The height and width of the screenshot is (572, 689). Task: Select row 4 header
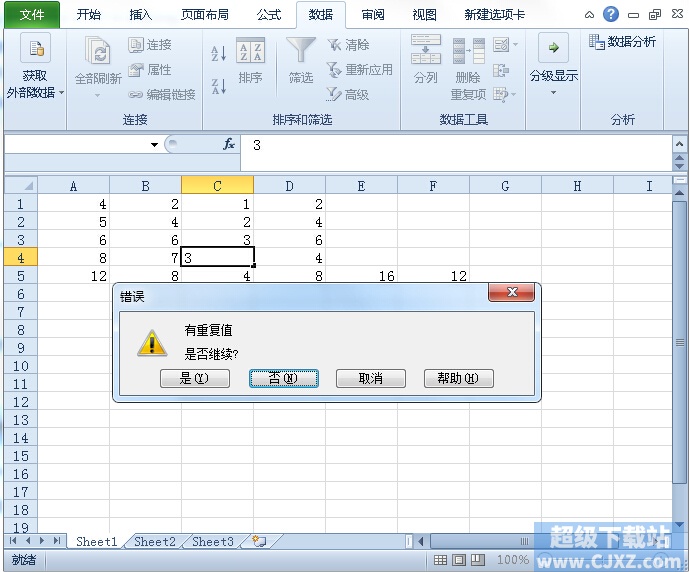[21, 258]
